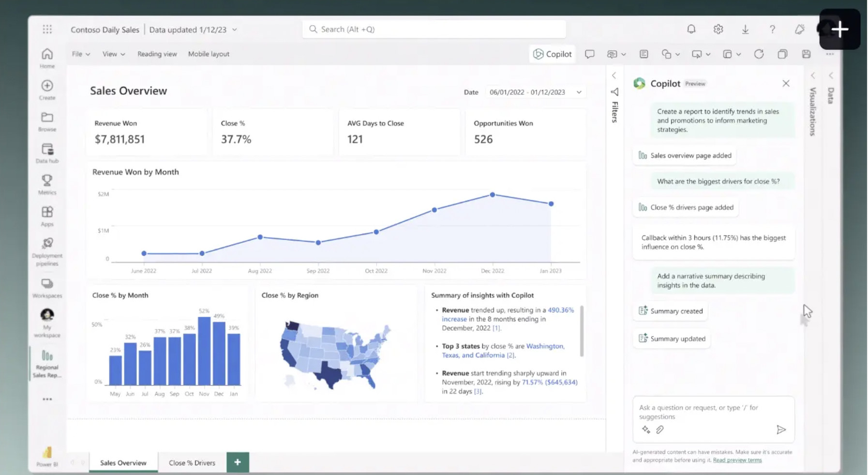This screenshot has width=868, height=475.
Task: Open the File menu dropdown
Action: click(81, 54)
